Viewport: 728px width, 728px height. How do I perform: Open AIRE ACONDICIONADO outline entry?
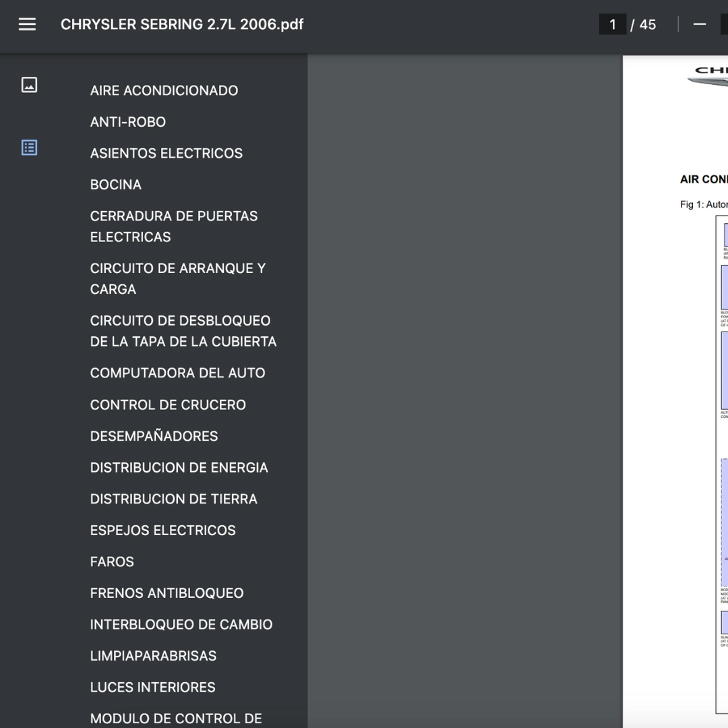click(x=164, y=90)
